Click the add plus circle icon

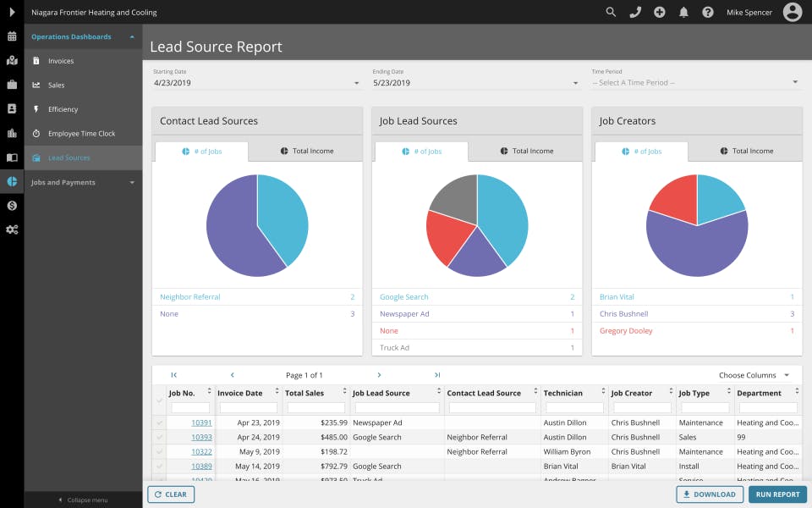(660, 13)
